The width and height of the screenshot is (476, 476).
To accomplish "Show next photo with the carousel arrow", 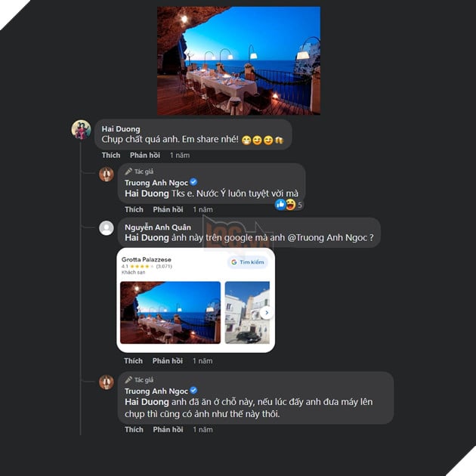I will pos(267,313).
